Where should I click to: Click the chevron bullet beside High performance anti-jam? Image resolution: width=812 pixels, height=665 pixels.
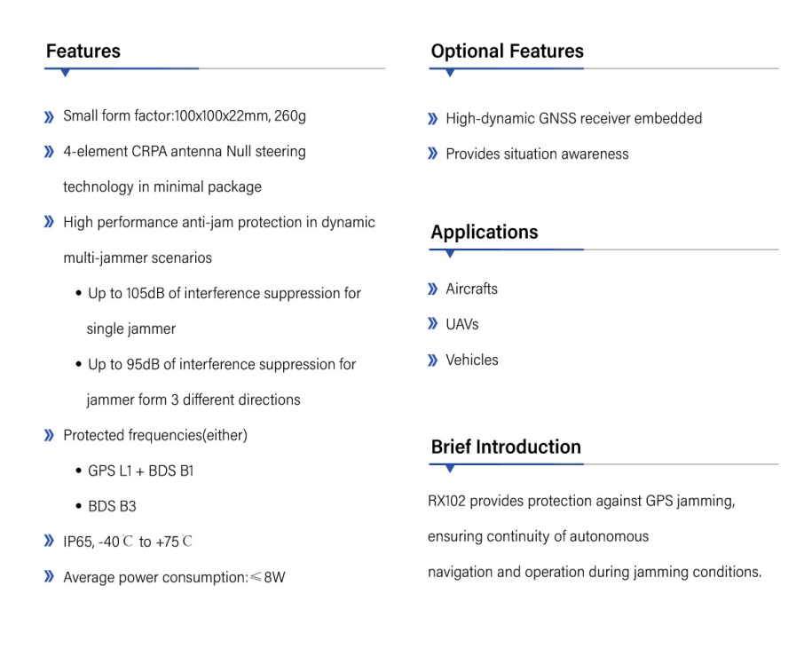click(x=49, y=222)
